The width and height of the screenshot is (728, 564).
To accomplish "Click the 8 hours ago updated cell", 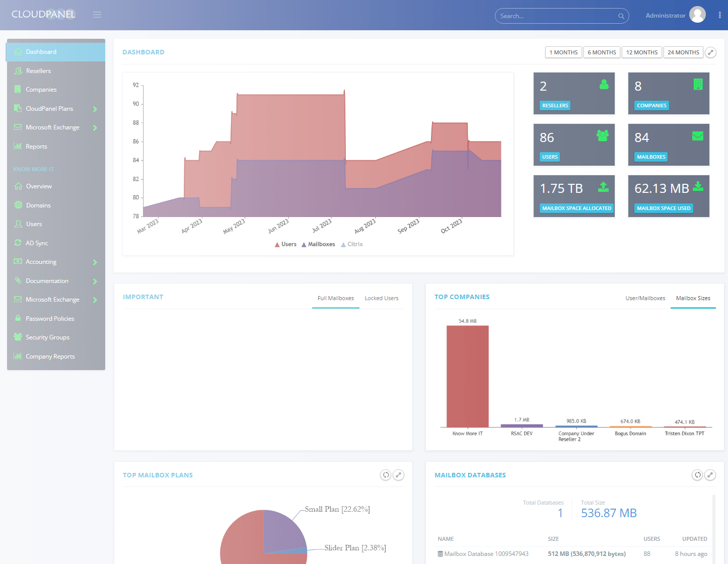I will tap(691, 554).
